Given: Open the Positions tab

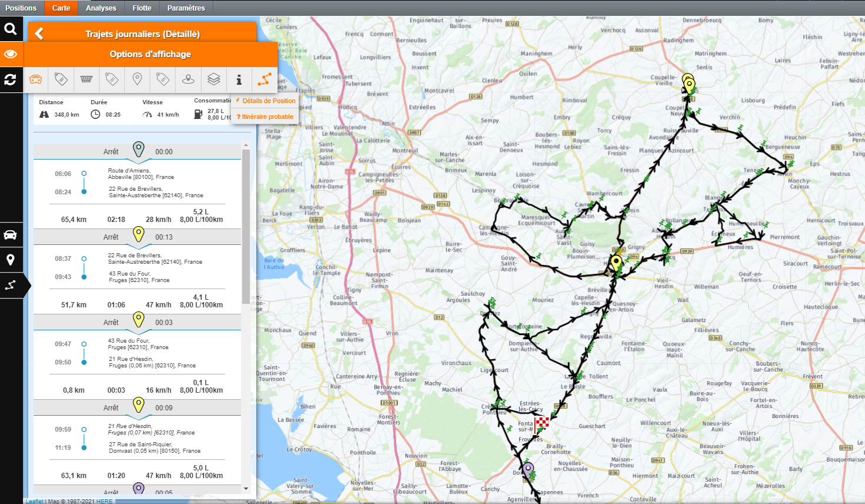Looking at the screenshot, I should click(21, 8).
